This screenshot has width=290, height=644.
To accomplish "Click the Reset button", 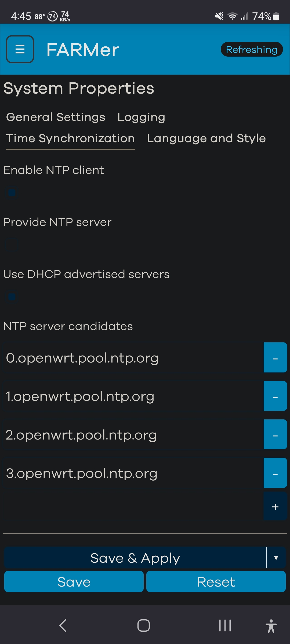I will click(216, 582).
